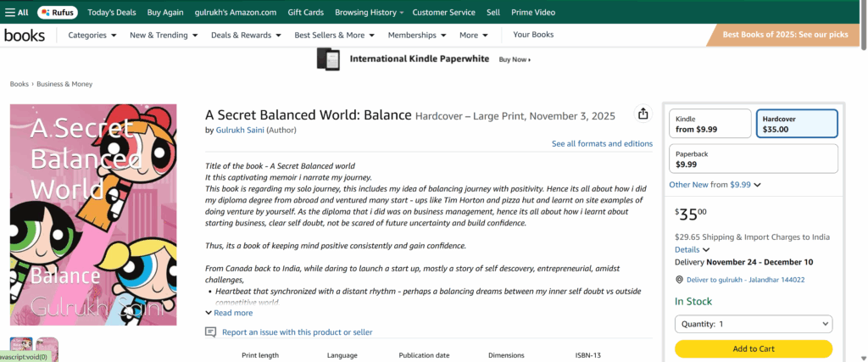The image size is (868, 362).
Task: Click the Amazon Books logo
Action: [25, 35]
